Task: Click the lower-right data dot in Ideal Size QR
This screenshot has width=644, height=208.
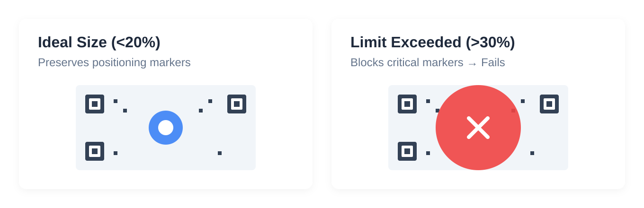Action: point(220,153)
